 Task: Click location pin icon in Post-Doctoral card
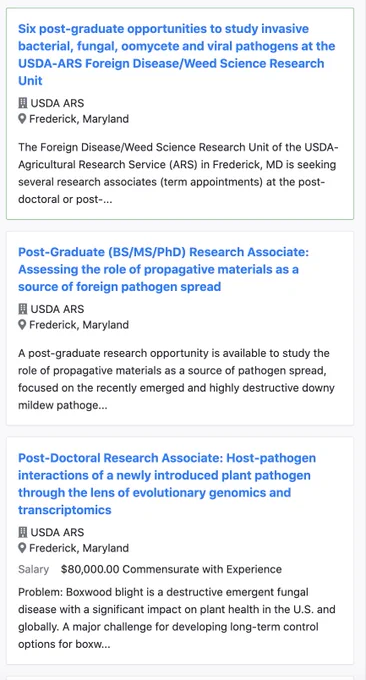click(22, 548)
